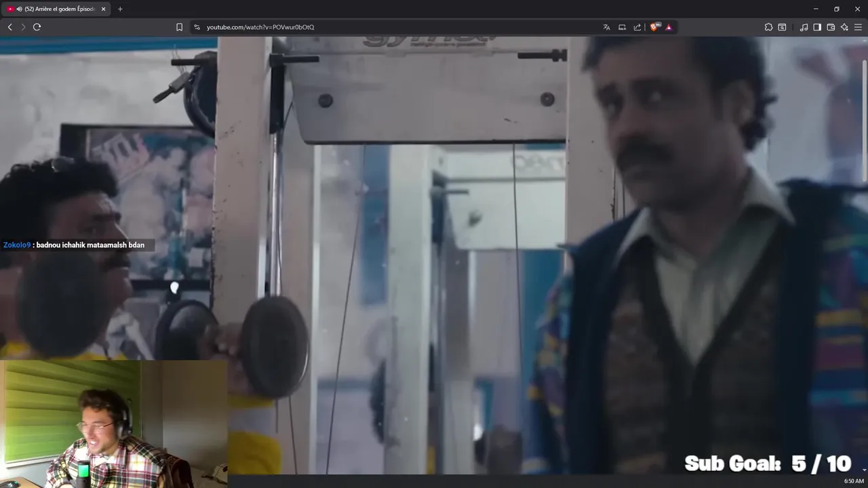
Task: Open the Extensions puzzle icon
Action: tap(768, 27)
